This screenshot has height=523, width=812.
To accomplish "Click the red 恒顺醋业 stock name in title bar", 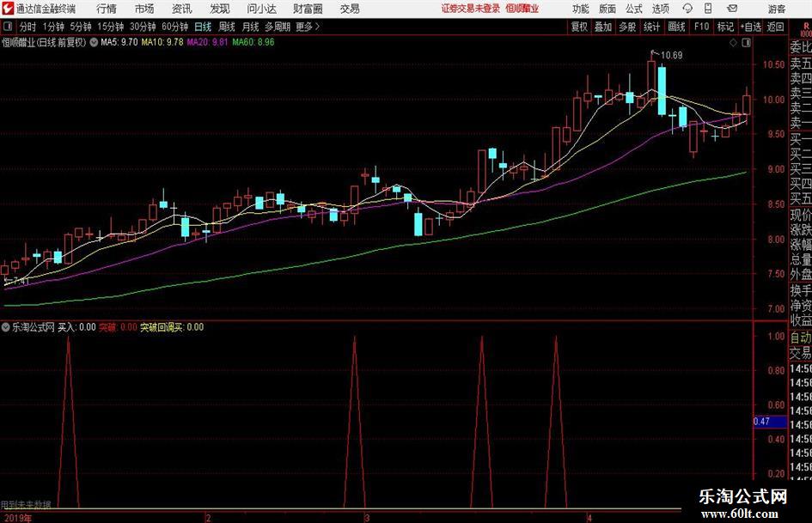I will tap(522, 9).
